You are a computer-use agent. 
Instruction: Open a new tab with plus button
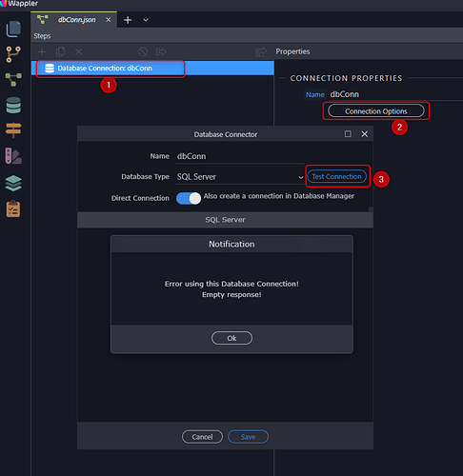click(128, 20)
